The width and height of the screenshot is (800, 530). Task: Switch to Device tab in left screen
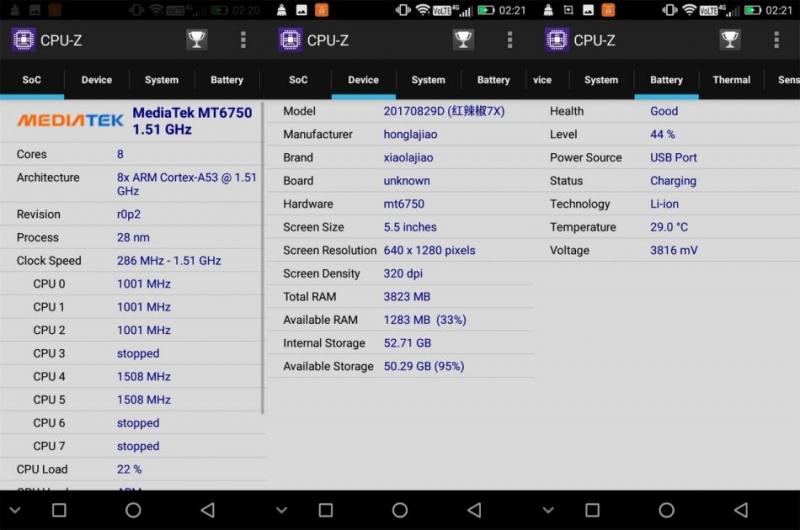pos(96,80)
